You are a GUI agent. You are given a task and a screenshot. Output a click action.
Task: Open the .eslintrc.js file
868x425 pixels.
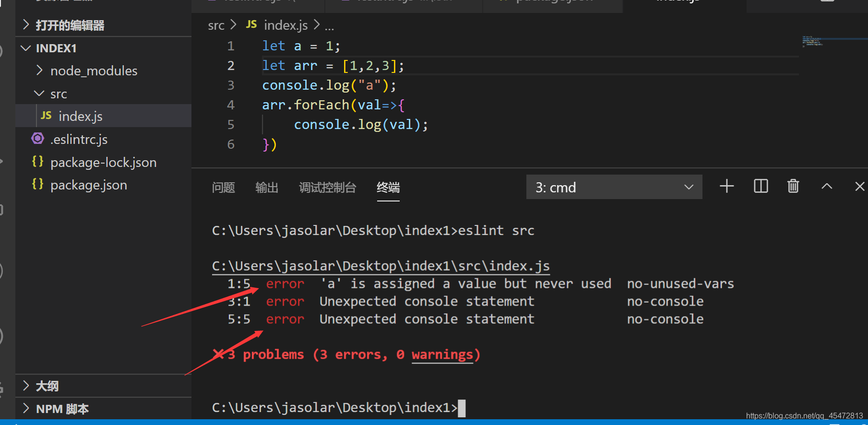(79, 140)
